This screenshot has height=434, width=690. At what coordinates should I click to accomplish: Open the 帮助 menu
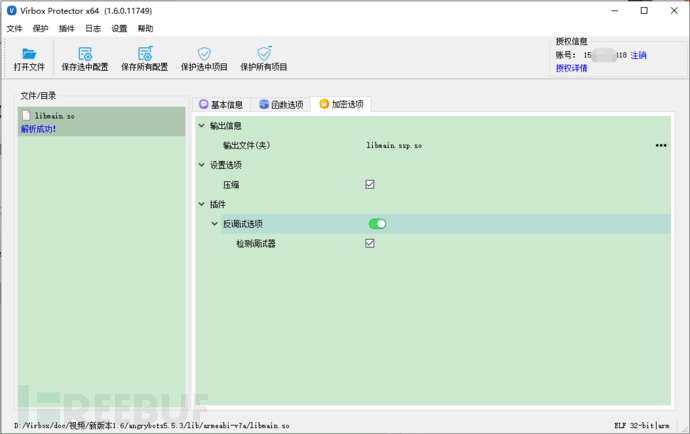(x=145, y=29)
